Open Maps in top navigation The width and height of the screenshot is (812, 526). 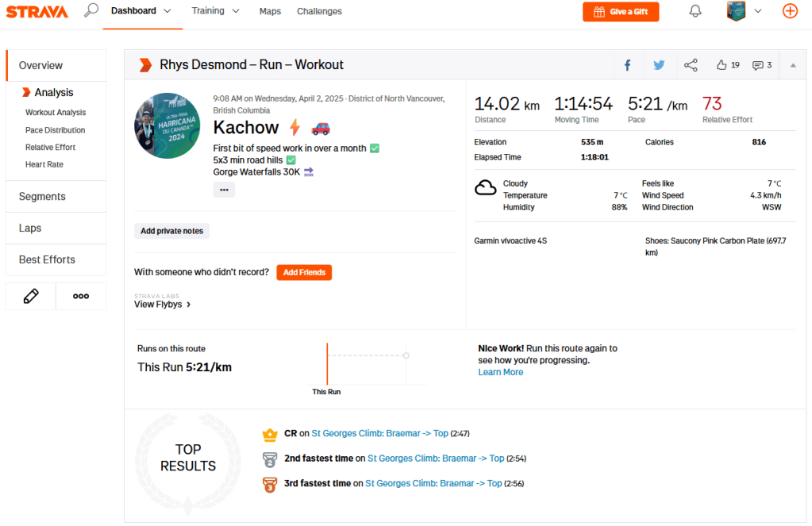(270, 11)
